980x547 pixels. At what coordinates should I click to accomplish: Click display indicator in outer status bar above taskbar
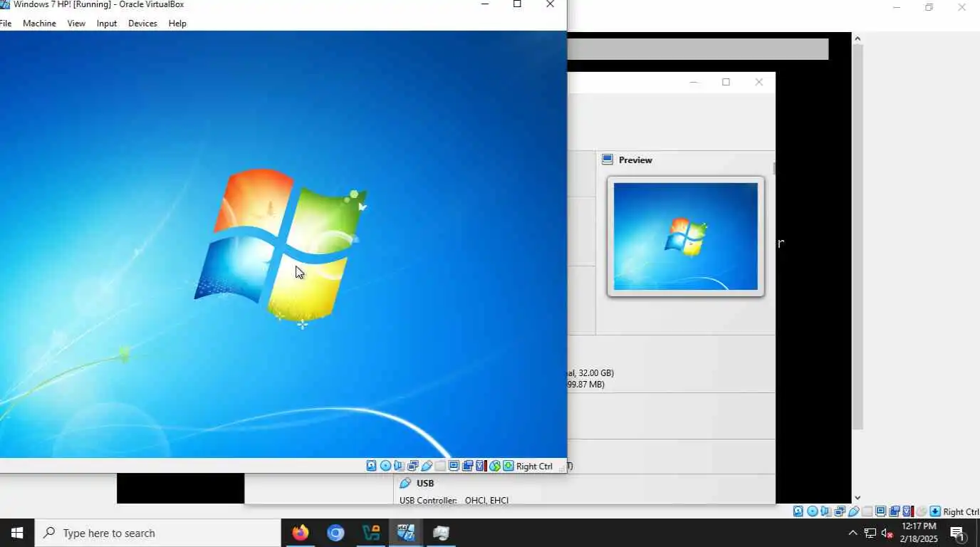click(x=880, y=511)
